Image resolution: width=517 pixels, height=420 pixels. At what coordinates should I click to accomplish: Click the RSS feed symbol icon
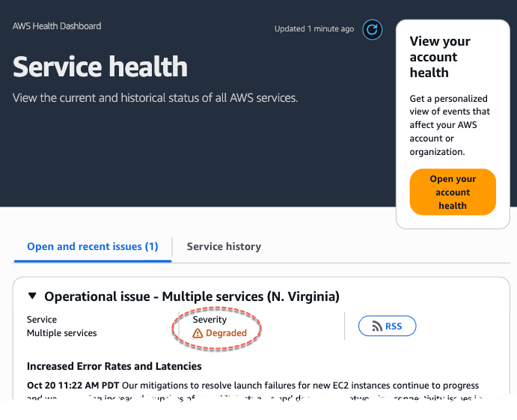(376, 326)
